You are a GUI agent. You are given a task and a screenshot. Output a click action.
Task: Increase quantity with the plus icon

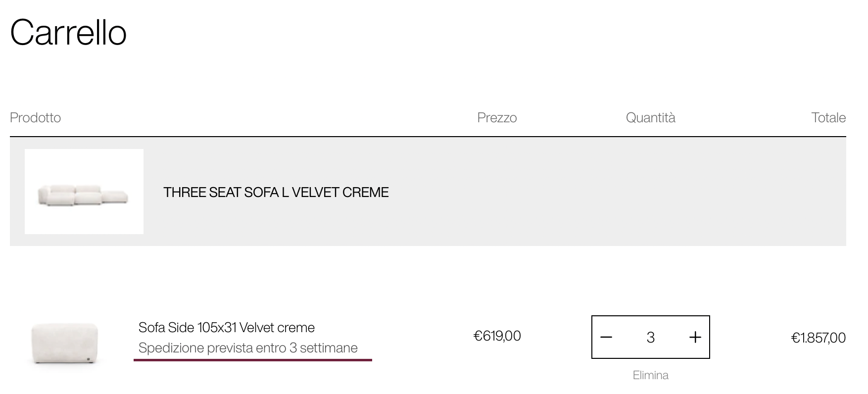[695, 337]
